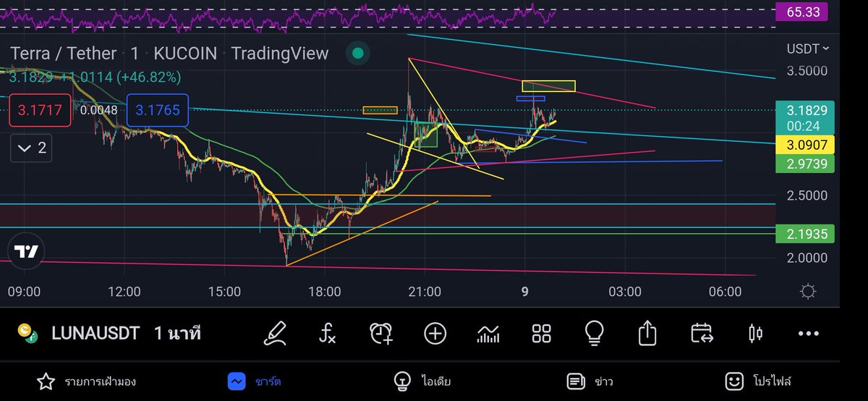Viewport: 868px width, 401px height.
Task: Tap the 06:00 time axis label
Action: [726, 291]
